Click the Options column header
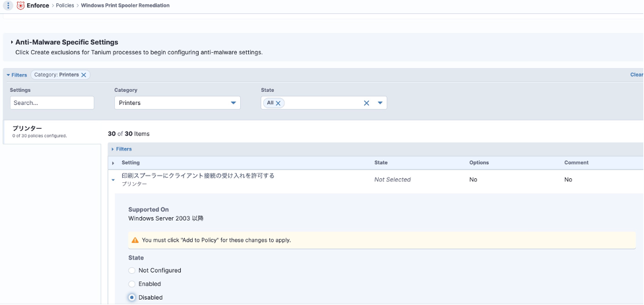The width and height of the screenshot is (644, 305). click(479, 163)
